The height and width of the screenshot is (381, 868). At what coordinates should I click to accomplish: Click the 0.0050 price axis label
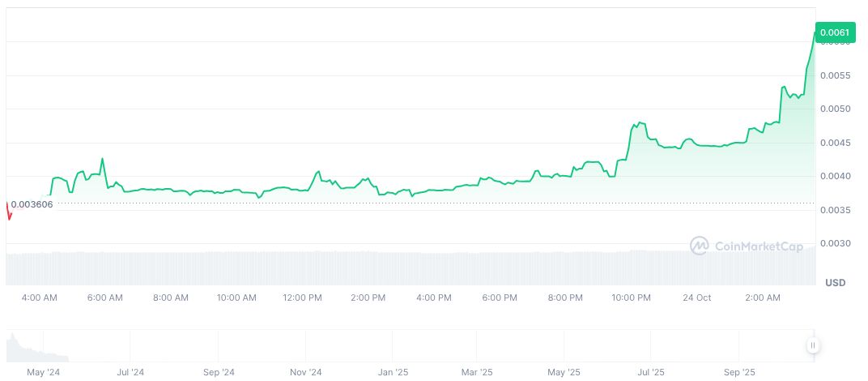pyautogui.click(x=835, y=109)
